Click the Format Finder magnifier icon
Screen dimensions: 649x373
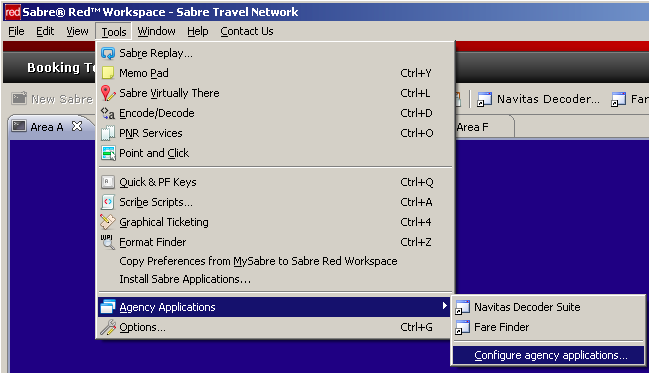click(108, 242)
